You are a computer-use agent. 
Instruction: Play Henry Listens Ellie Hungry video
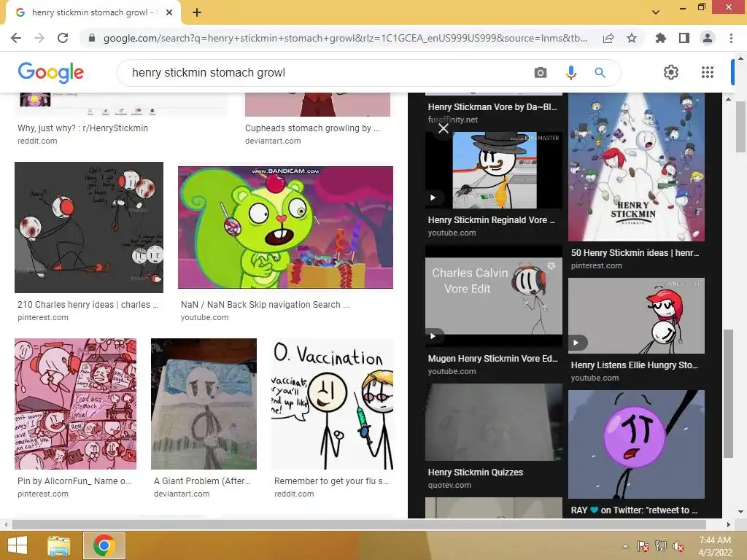tap(636, 315)
